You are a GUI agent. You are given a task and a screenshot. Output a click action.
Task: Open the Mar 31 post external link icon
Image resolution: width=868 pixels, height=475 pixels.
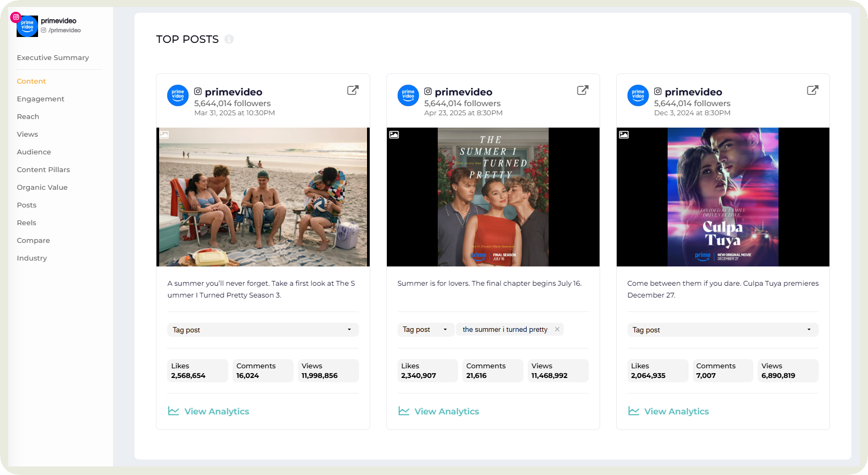353,90
